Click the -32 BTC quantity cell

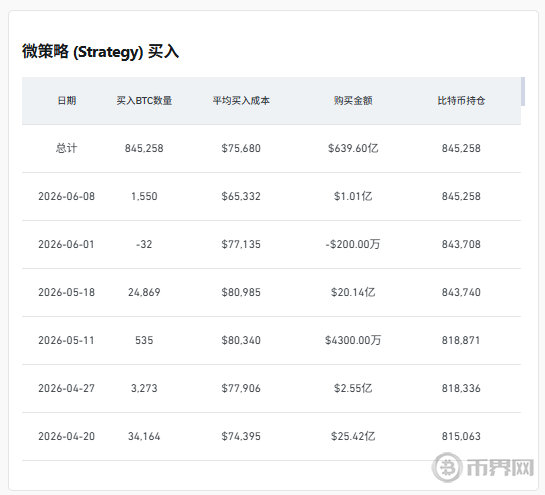[x=144, y=244]
